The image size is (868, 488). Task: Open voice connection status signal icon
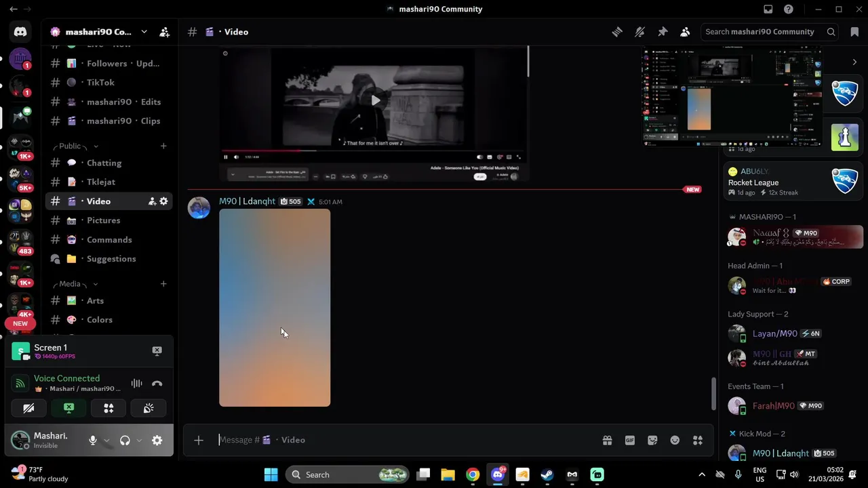coord(20,384)
